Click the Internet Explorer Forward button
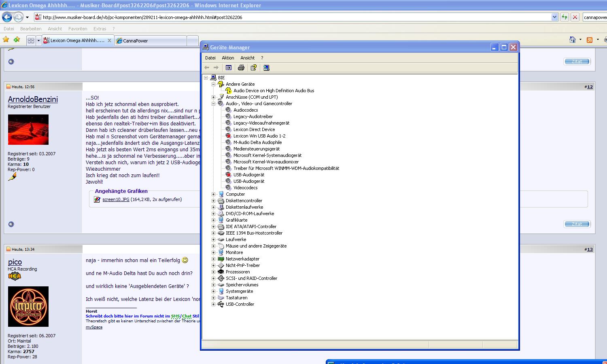The image size is (607, 364). click(19, 17)
